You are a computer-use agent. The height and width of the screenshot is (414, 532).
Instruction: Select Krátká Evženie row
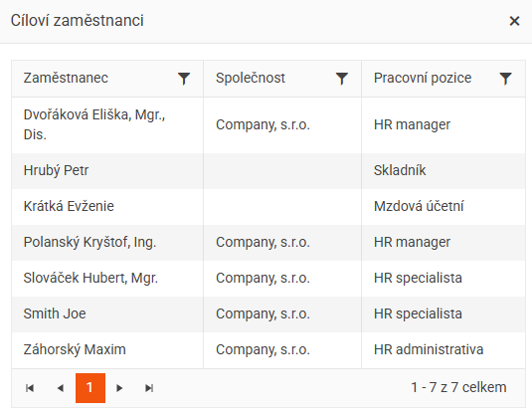point(268,206)
